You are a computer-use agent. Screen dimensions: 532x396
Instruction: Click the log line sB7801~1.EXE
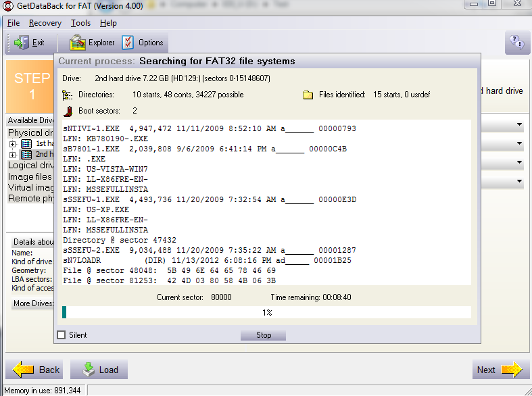click(x=205, y=149)
